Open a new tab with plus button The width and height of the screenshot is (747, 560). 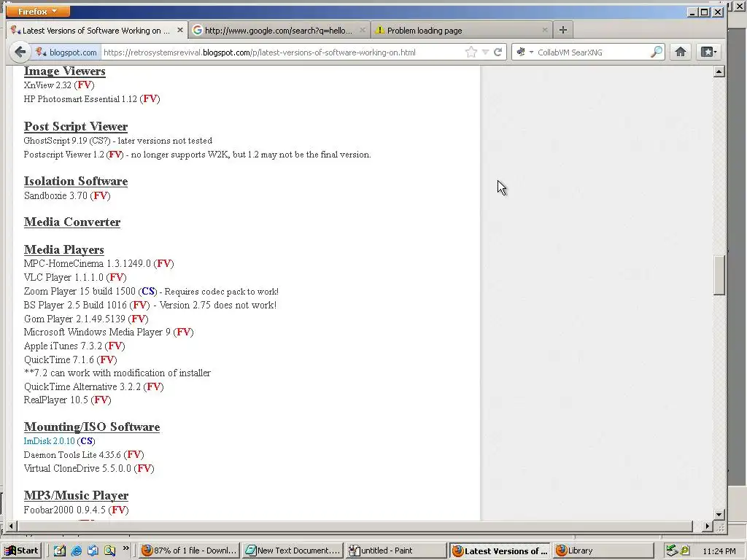click(x=563, y=30)
